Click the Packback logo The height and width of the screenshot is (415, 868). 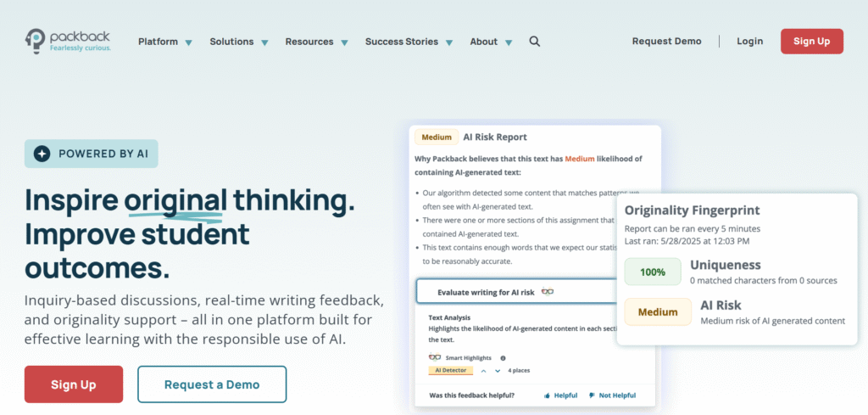coord(68,42)
